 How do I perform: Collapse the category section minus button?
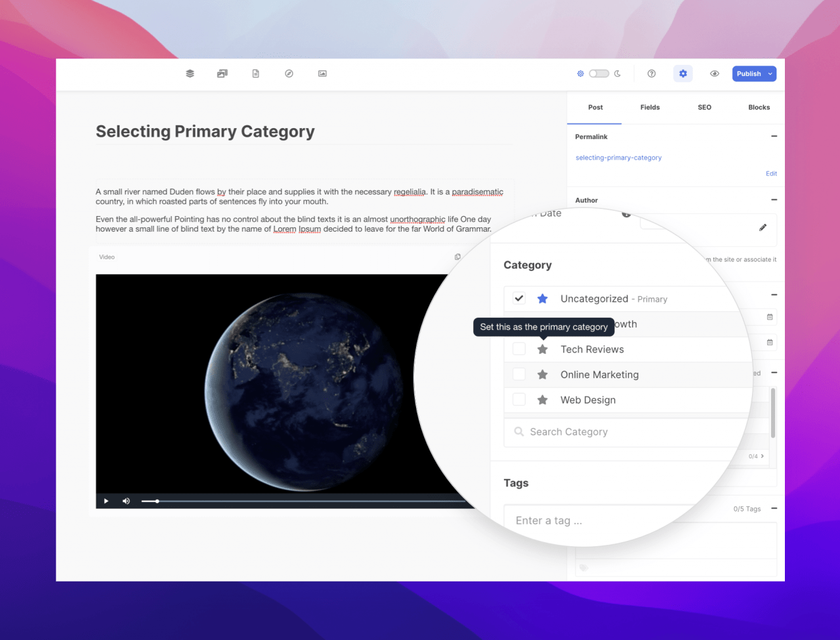(774, 372)
